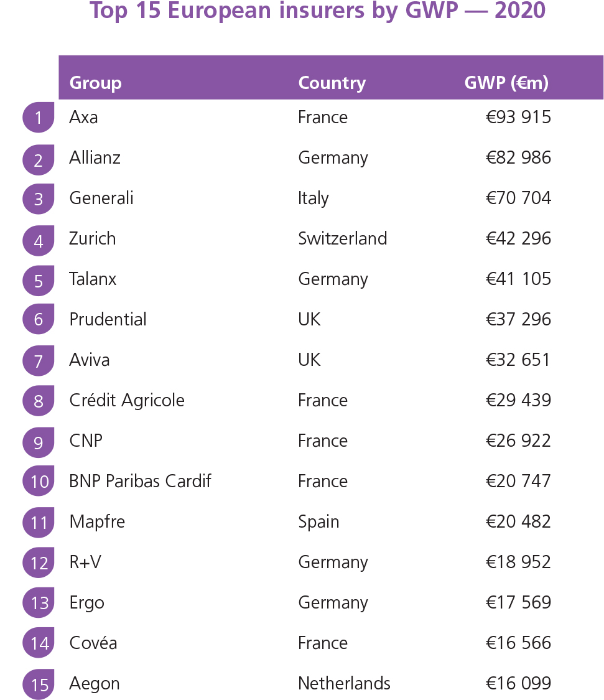Click the rank 2 badge beside Allianz

tap(39, 158)
